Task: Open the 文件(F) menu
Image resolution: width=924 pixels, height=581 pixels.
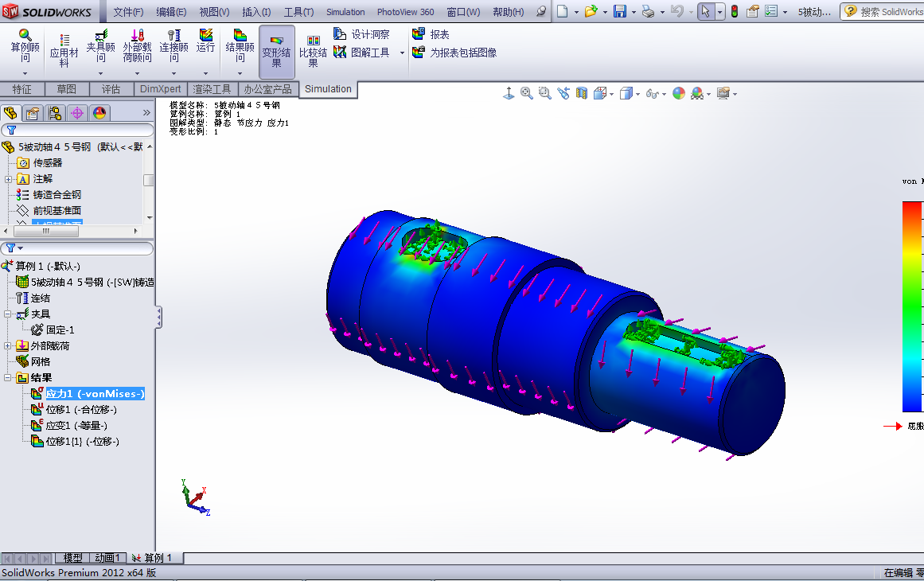Action: (128, 12)
